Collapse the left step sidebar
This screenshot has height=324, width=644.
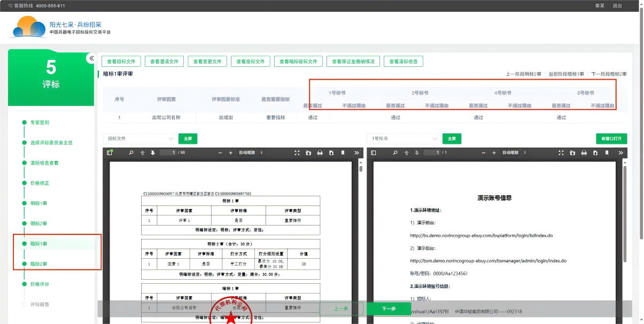(91, 58)
